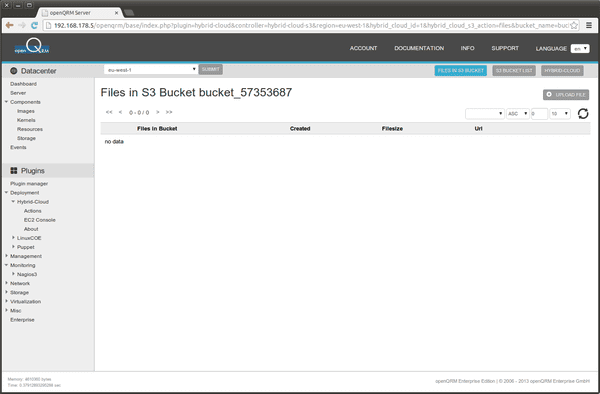Viewport: 600px width, 394px height.
Task: Click the browser forward arrow
Action: pos(22,25)
